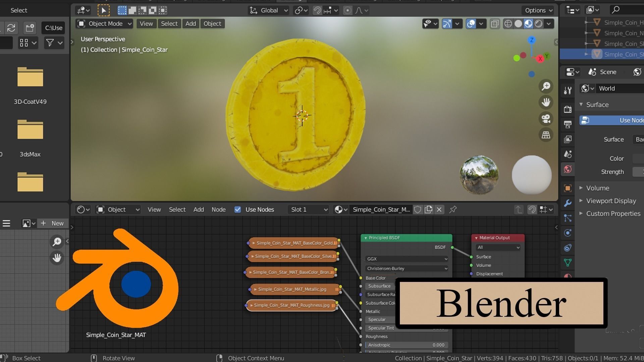
Task: Click the viewport zoom magnifier icon
Action: coord(546,86)
